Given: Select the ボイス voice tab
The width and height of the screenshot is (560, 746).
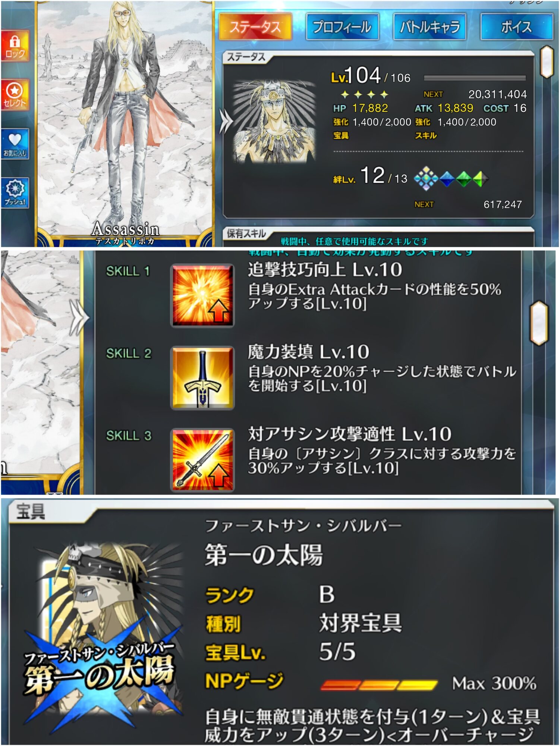Looking at the screenshot, I should [516, 26].
